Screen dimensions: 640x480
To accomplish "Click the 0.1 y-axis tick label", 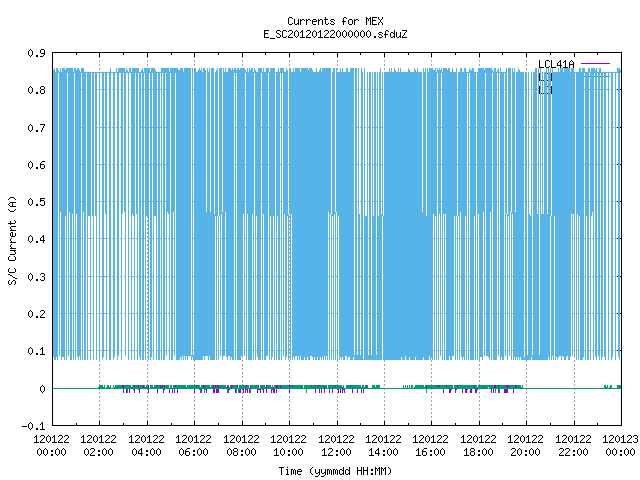I will click(36, 351).
